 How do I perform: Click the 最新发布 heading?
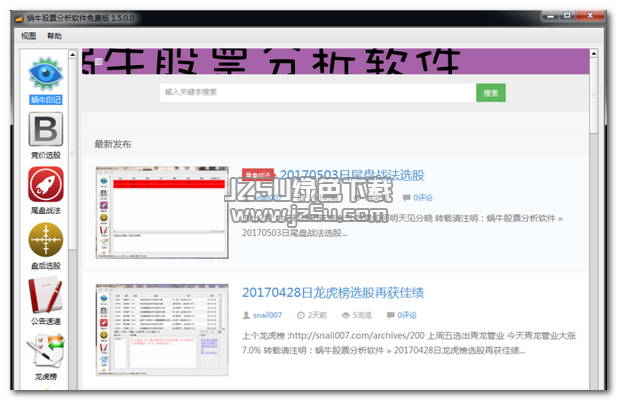113,144
